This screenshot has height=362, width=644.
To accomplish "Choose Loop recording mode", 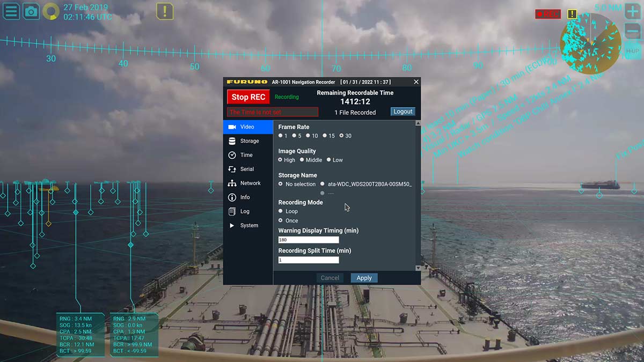I will click(x=281, y=211).
